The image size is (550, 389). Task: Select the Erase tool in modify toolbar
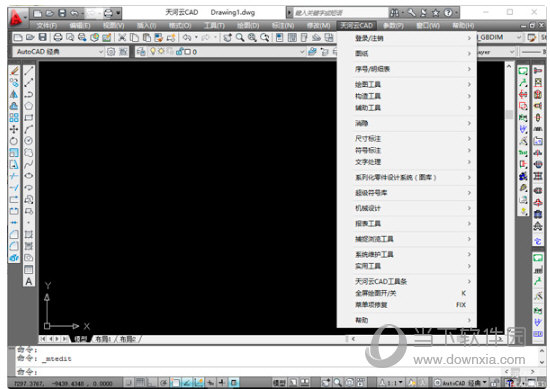pos(14,71)
